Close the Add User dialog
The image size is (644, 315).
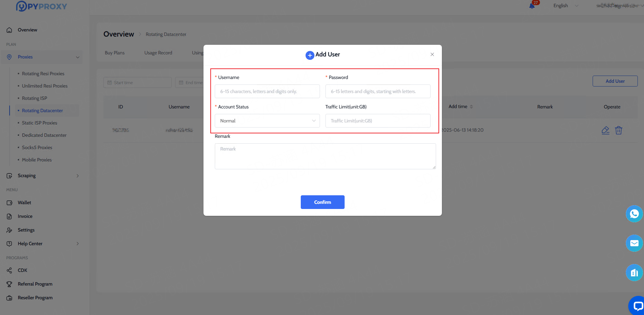pyautogui.click(x=432, y=54)
